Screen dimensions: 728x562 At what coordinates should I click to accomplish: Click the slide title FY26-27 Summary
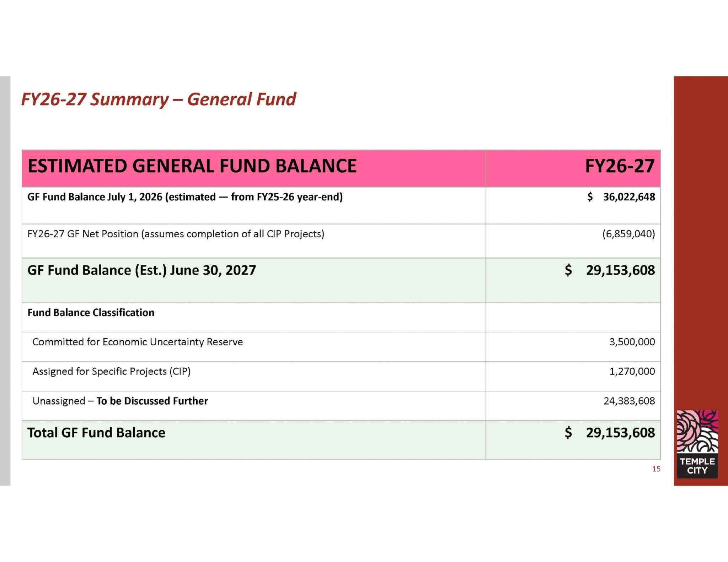tap(159, 99)
